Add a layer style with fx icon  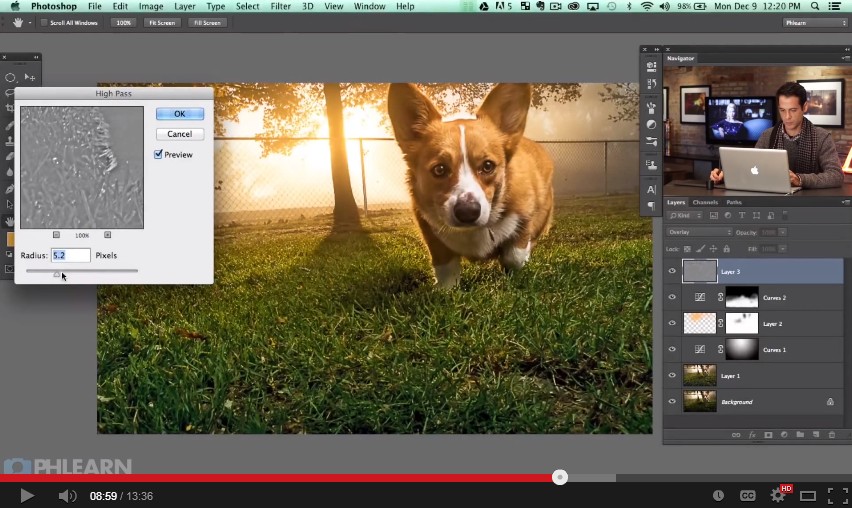pyautogui.click(x=752, y=435)
